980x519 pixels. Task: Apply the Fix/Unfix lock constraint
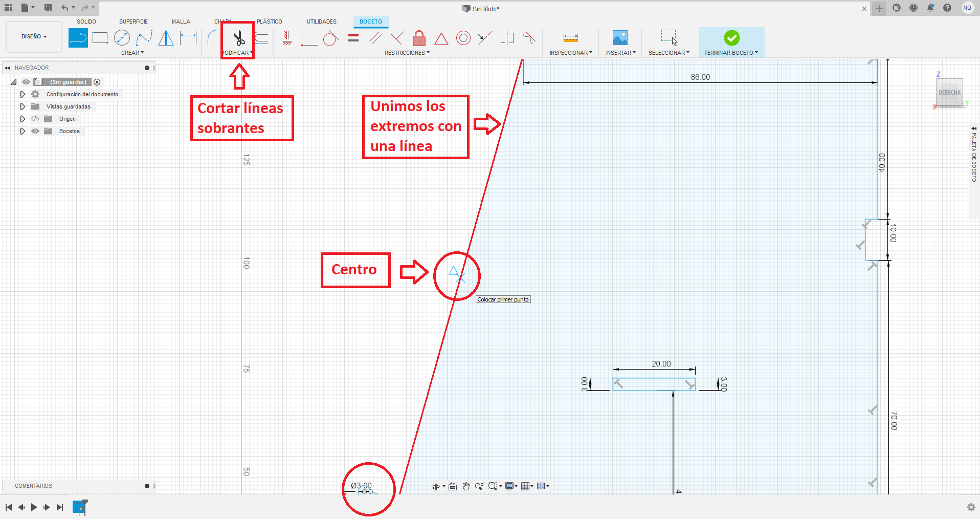pyautogui.click(x=419, y=38)
